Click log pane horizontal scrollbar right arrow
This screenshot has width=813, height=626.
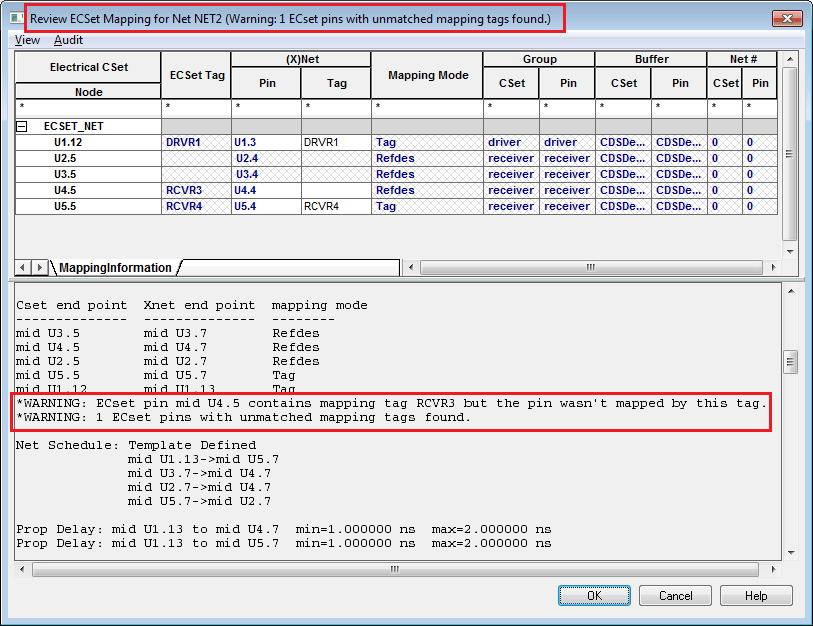coord(773,569)
